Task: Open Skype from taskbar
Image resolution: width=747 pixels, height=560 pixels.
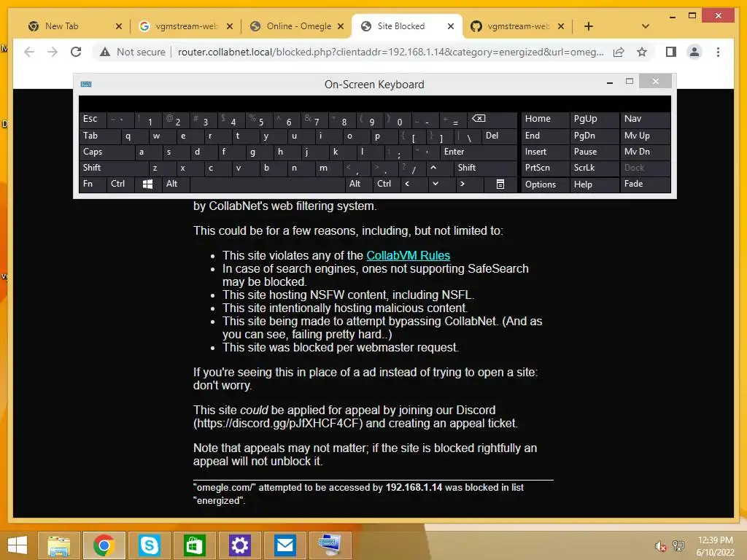Action: tap(149, 545)
